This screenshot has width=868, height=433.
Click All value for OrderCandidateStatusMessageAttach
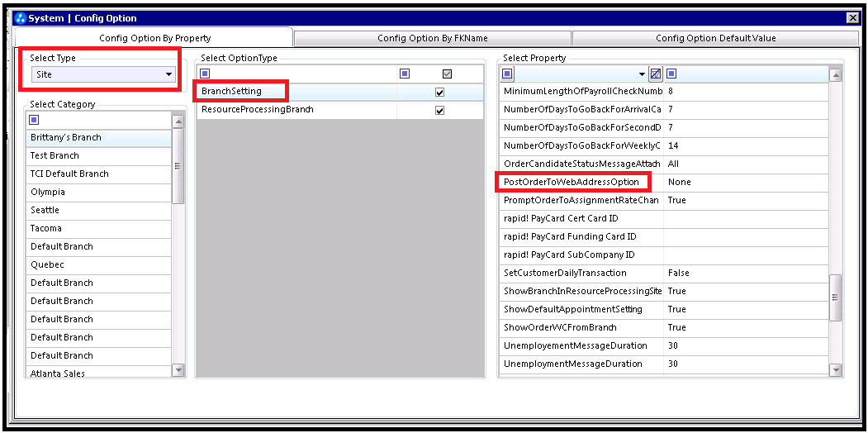[673, 164]
